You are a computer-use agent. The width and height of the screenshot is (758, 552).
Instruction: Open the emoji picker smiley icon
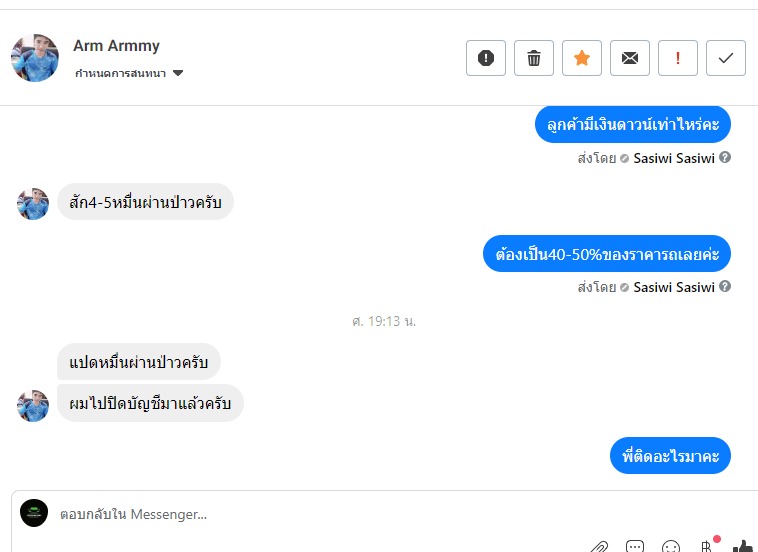[x=671, y=547]
